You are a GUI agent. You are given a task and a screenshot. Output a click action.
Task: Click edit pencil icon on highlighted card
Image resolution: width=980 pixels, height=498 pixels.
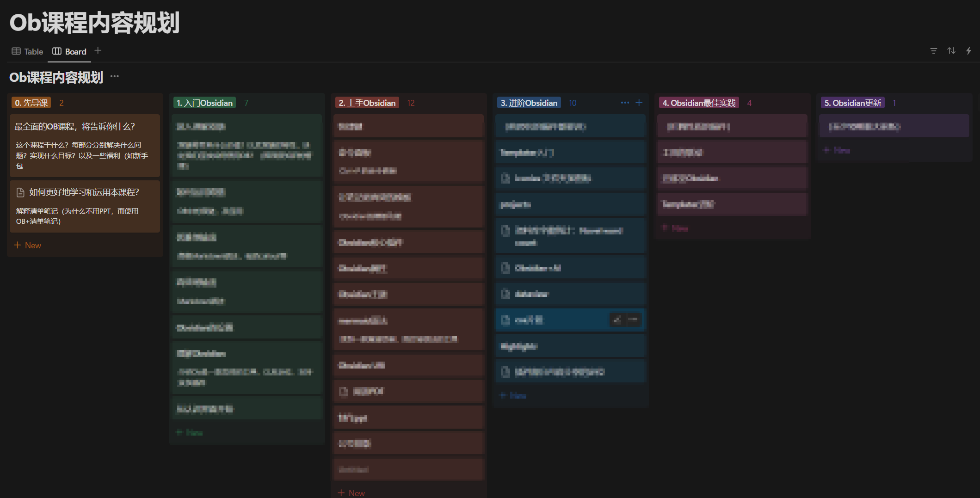617,320
